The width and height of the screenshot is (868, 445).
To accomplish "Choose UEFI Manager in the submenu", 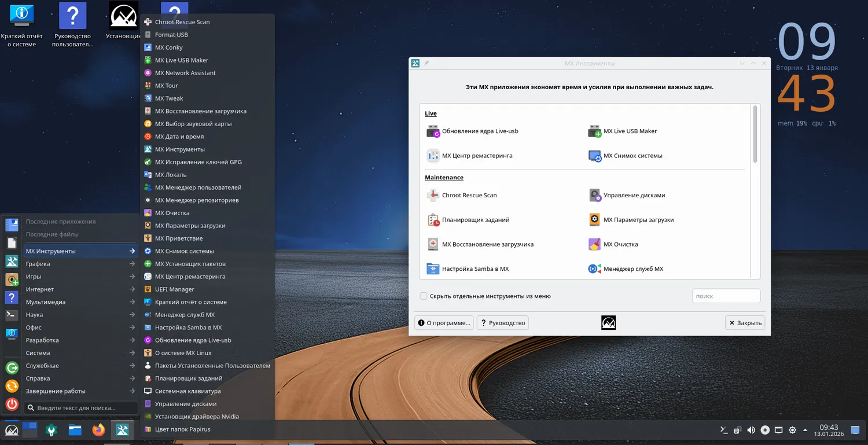I will [x=207, y=289].
